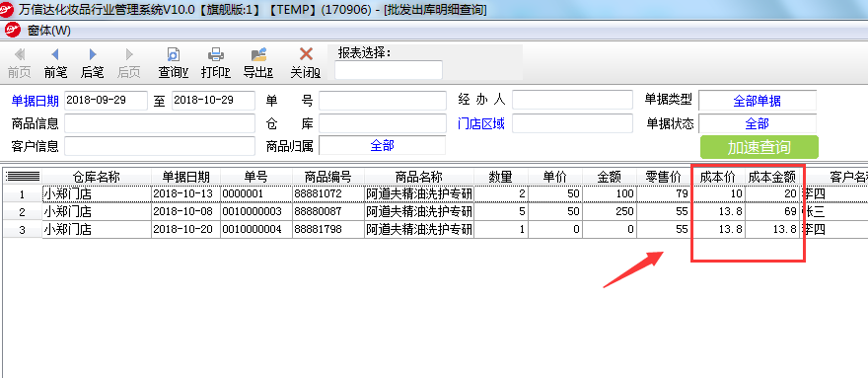This screenshot has height=378, width=868.
Task: Click the date cell 2018-10-08
Action: (186, 212)
